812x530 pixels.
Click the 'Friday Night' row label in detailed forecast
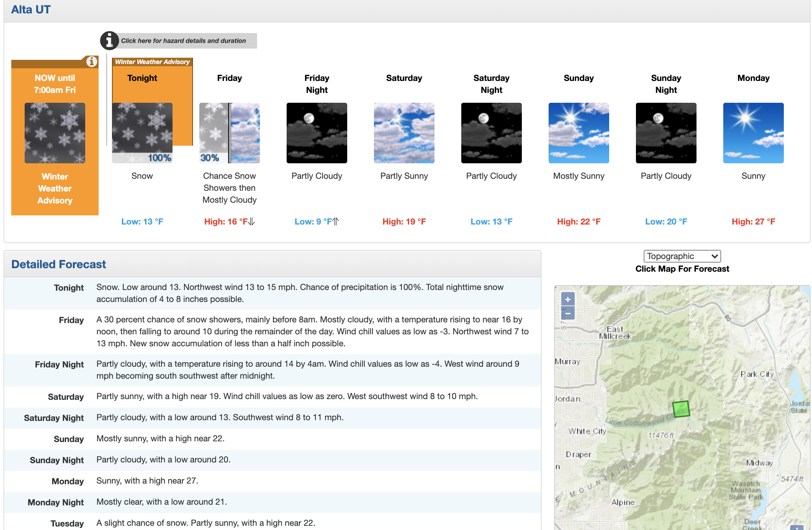pos(59,365)
